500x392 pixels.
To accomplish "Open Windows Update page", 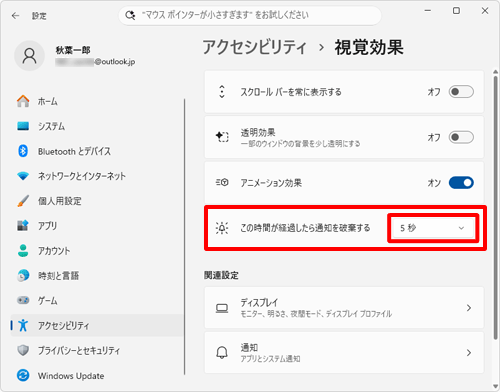I will (97, 376).
